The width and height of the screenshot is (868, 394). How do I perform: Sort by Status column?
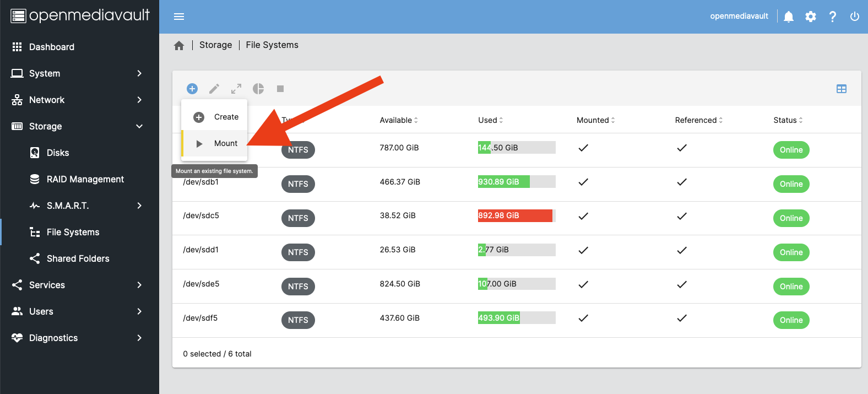(x=788, y=120)
